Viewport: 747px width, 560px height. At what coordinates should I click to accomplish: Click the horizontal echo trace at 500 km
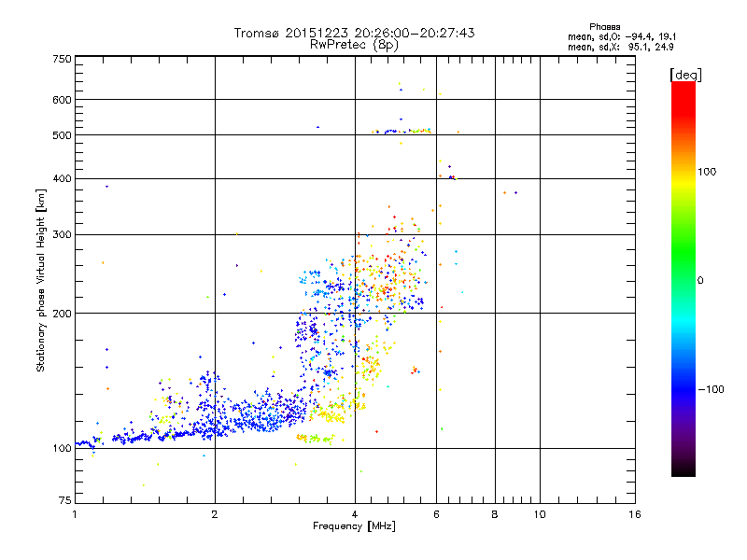402,131
